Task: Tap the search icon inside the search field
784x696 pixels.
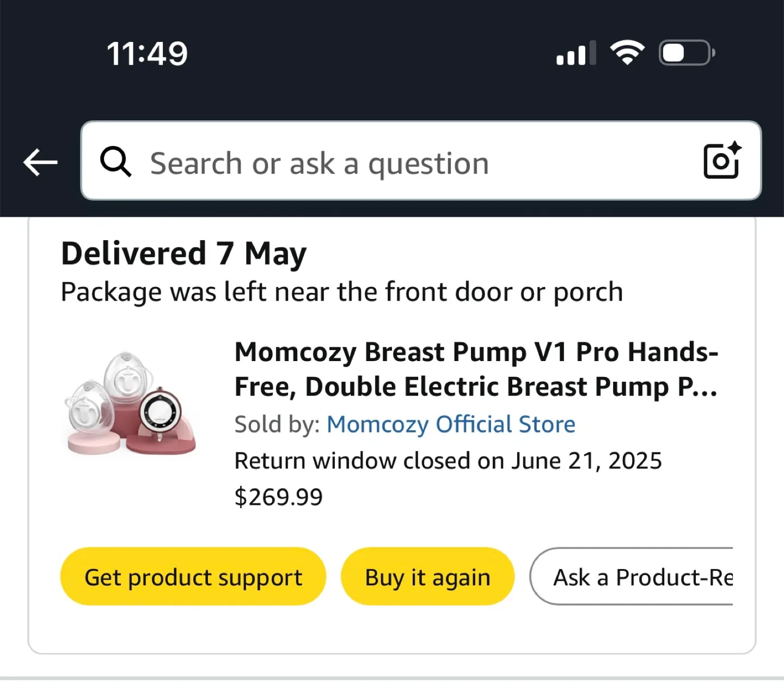Action: coord(115,162)
